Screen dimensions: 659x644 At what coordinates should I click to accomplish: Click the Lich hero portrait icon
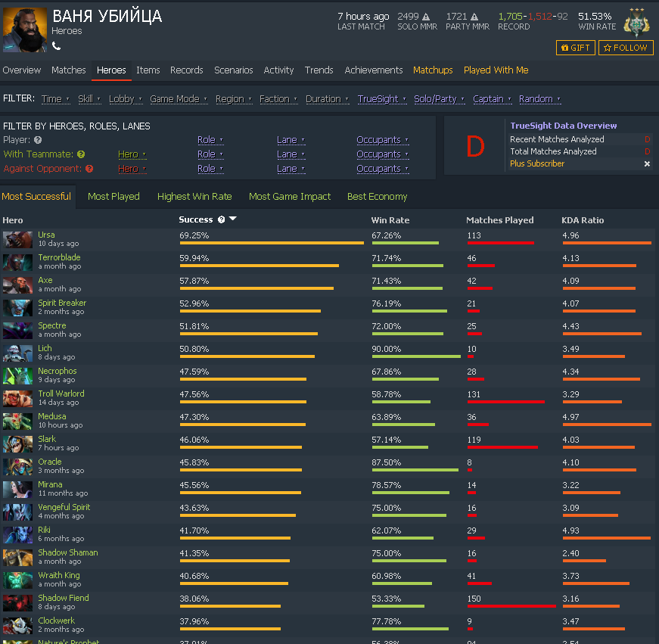pyautogui.click(x=17, y=353)
